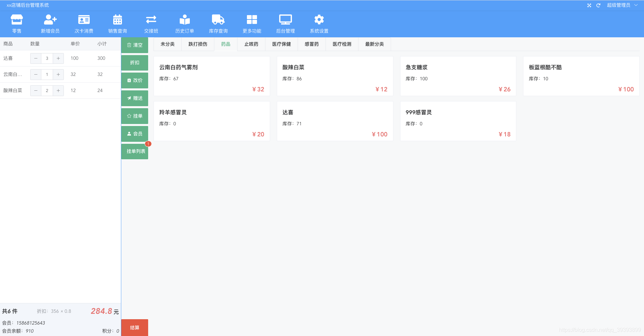Click the 清空 clear cart button
The width and height of the screenshot is (644, 336).
click(x=135, y=45)
